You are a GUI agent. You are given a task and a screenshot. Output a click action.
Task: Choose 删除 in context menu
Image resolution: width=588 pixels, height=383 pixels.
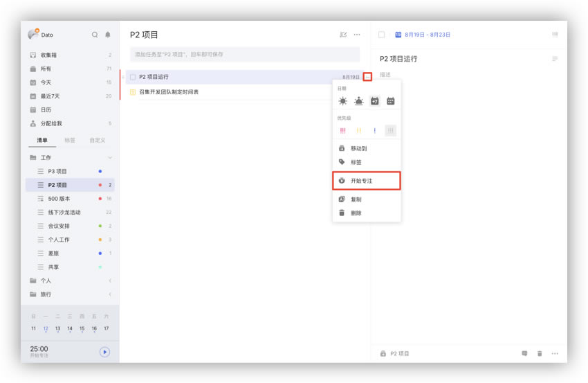[x=367, y=213]
